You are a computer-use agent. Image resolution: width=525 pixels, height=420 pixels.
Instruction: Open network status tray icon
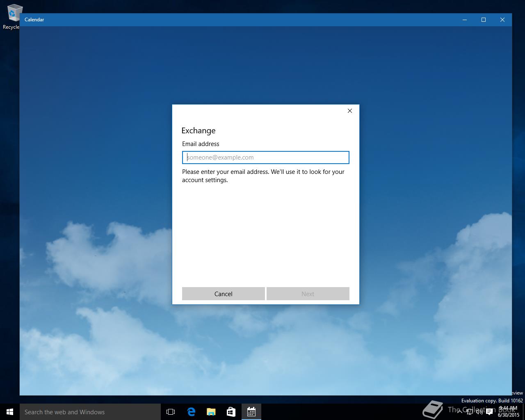[470, 412]
